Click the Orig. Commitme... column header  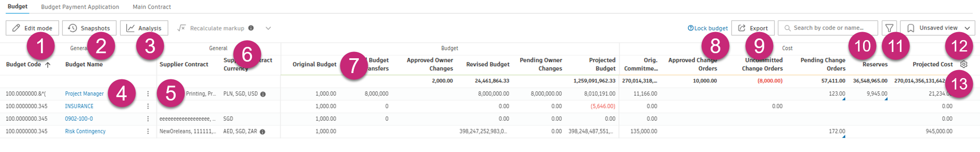(641, 65)
